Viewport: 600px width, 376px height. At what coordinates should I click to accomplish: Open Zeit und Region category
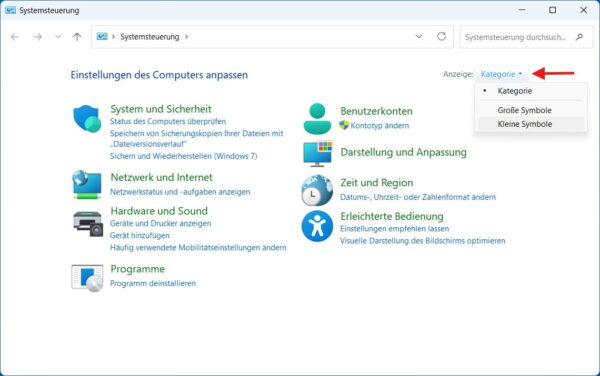(x=377, y=183)
